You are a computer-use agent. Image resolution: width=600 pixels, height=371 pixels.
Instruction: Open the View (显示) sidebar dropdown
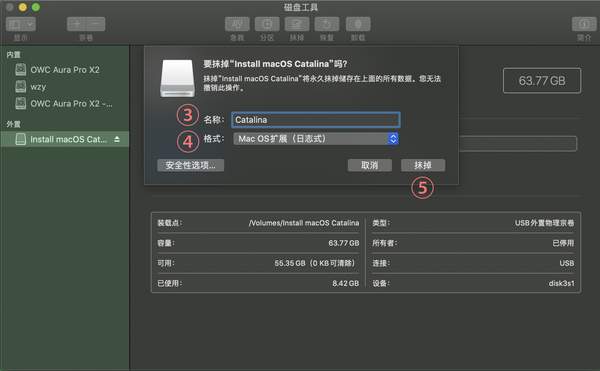coord(21,24)
